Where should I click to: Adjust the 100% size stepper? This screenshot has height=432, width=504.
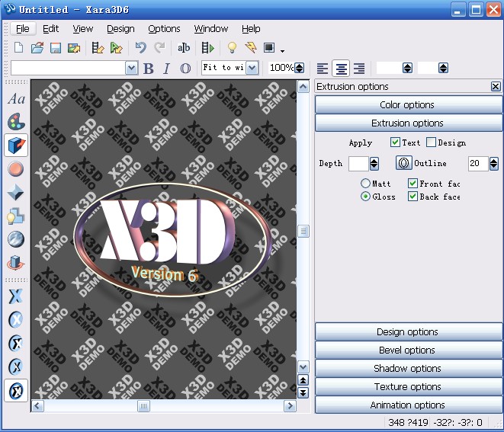(x=299, y=68)
